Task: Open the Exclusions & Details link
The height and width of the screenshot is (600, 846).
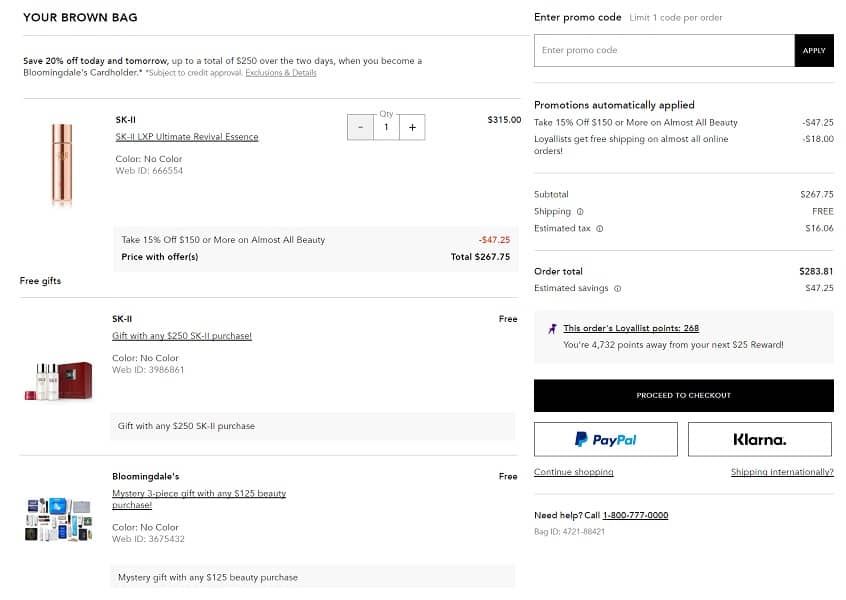Action: point(281,73)
